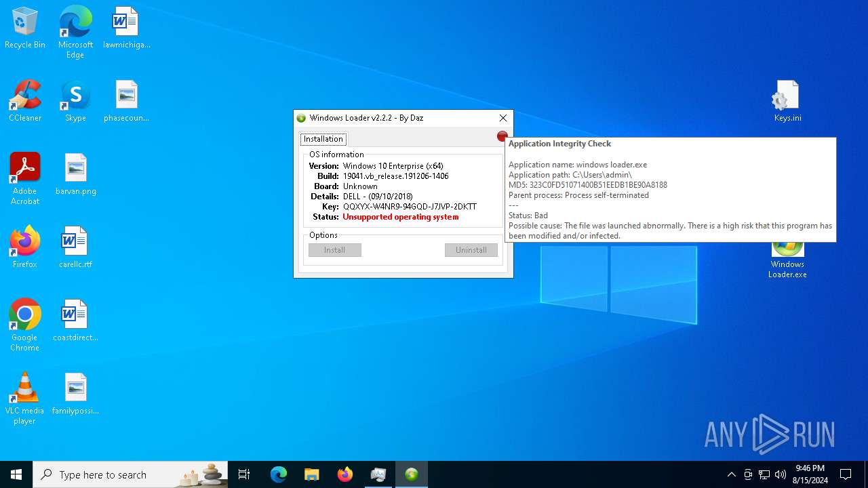
Task: Select the coastdirect... Word document
Action: (75, 321)
